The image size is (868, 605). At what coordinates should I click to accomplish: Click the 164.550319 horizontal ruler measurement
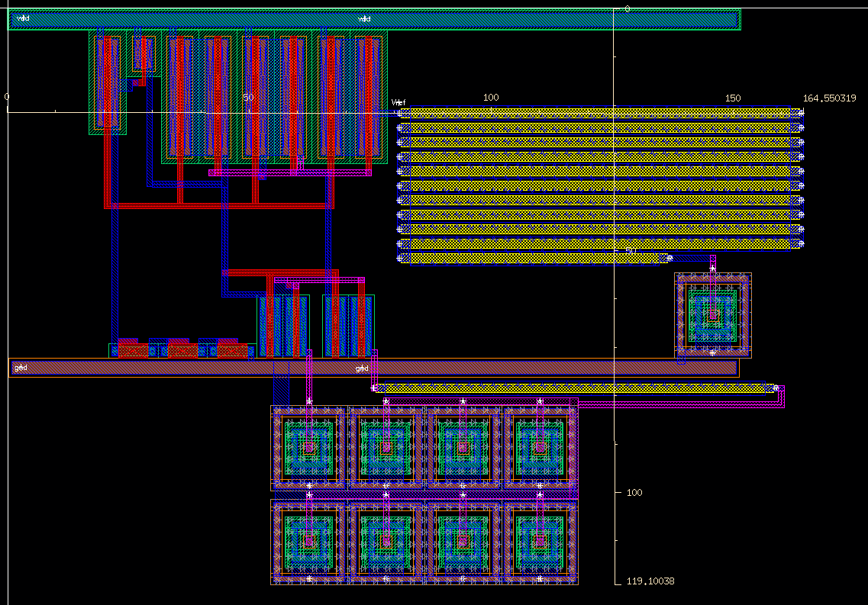[x=834, y=98]
